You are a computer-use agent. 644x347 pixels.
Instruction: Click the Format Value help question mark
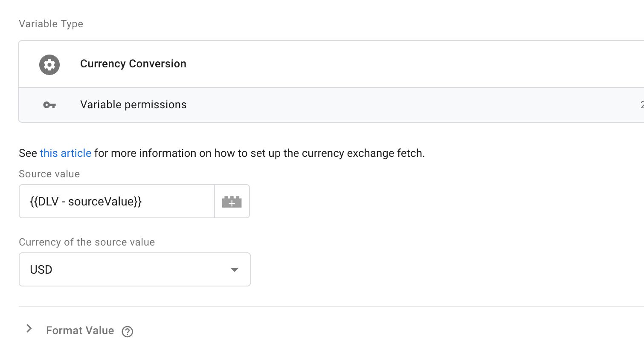pos(128,332)
